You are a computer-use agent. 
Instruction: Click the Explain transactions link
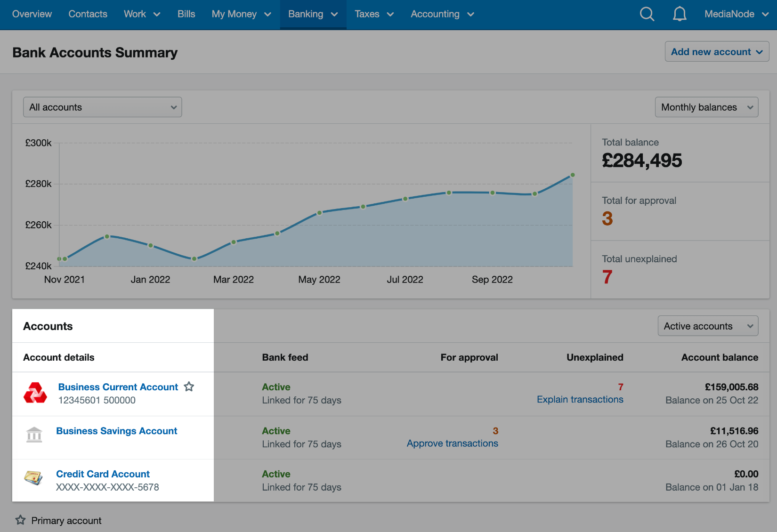coord(580,400)
